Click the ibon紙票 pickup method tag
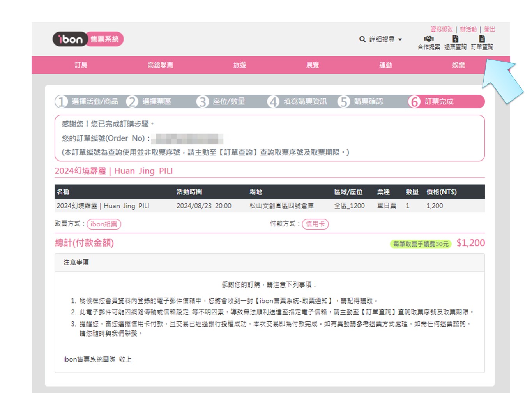This screenshot has height=399, width=532. (104, 224)
